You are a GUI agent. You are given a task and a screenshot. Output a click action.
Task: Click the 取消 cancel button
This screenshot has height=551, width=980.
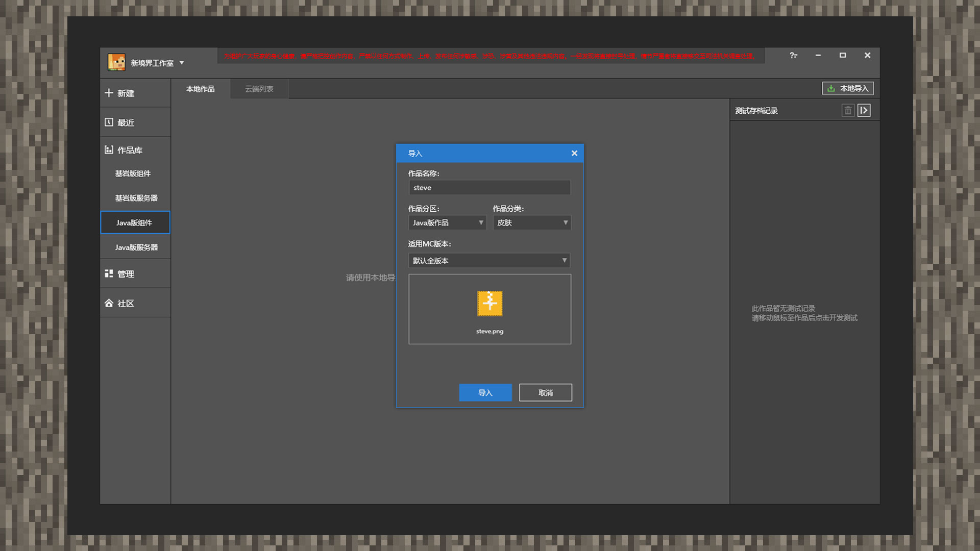click(546, 392)
